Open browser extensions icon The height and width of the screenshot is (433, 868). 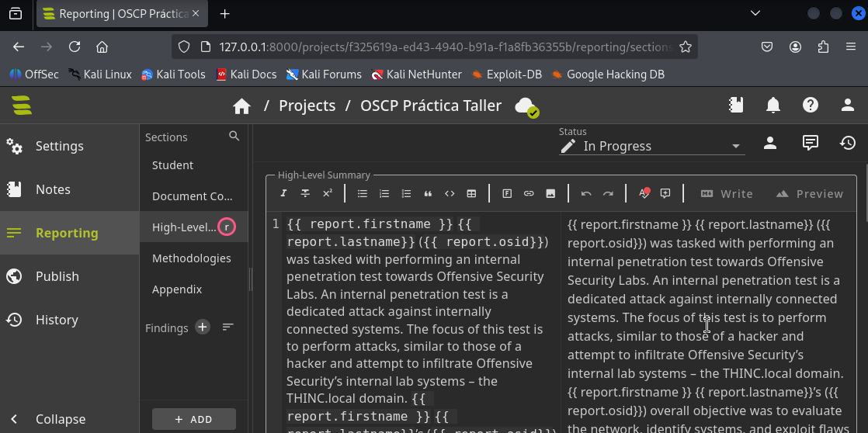pos(823,47)
